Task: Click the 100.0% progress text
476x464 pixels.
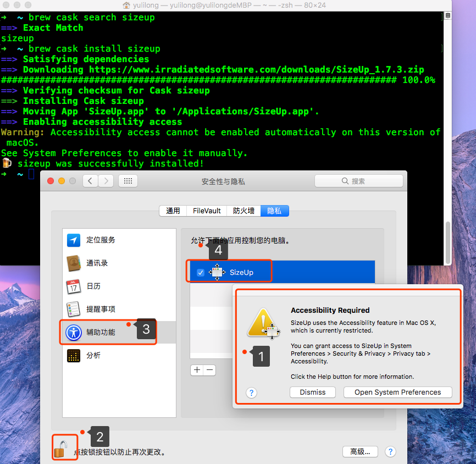Action: tap(419, 80)
